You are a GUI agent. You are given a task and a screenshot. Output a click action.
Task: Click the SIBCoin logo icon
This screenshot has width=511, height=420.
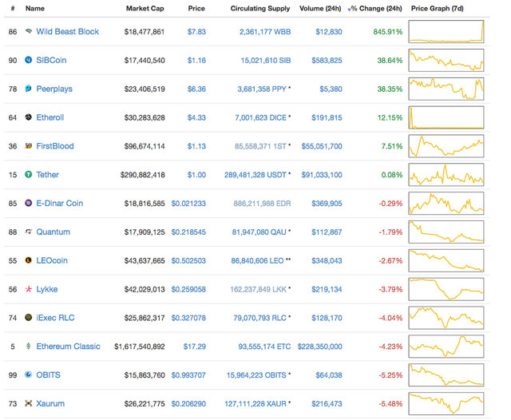tap(29, 60)
